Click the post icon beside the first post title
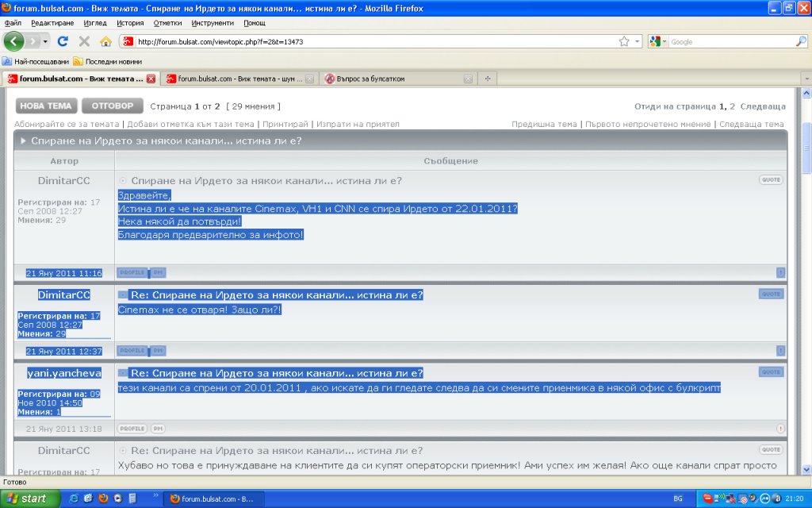 coord(123,181)
